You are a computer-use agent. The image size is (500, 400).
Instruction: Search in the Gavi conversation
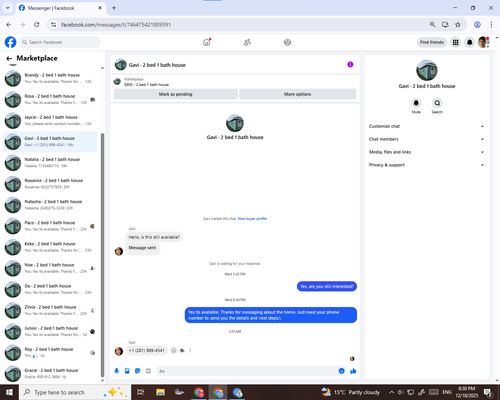click(x=437, y=103)
